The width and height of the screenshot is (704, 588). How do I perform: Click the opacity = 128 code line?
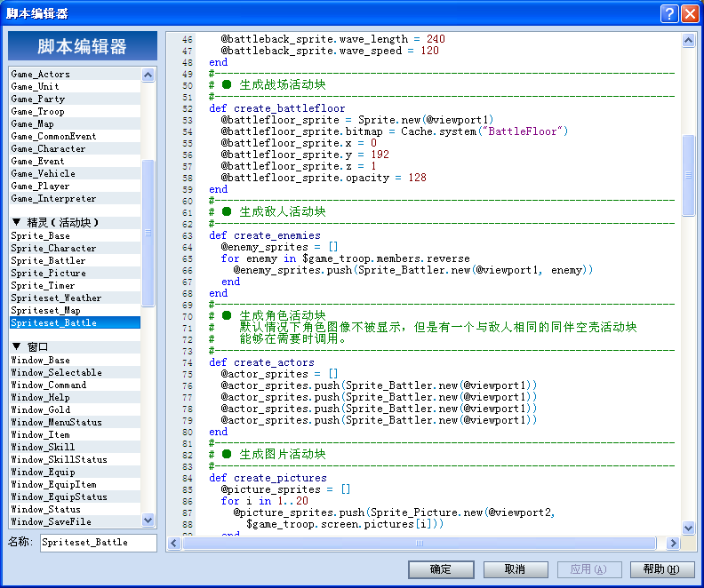point(324,178)
